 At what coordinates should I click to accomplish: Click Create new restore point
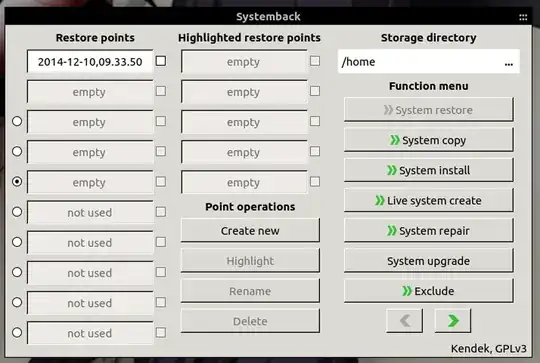[x=250, y=230]
